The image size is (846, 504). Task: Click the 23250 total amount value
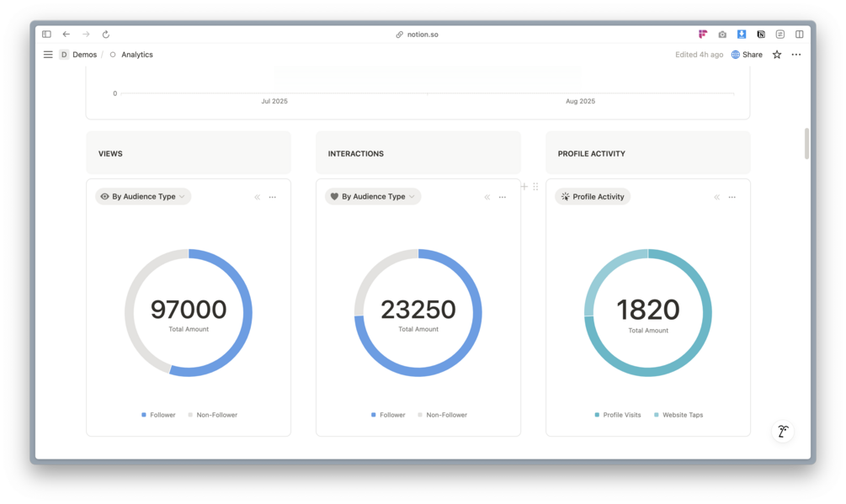pyautogui.click(x=418, y=310)
